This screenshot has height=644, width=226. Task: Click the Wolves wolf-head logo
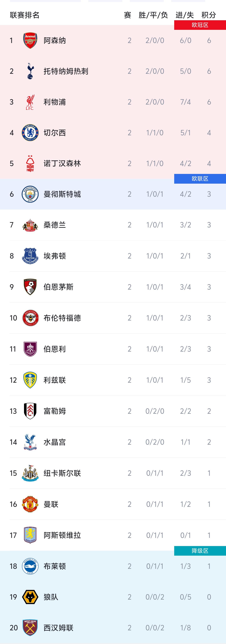click(x=30, y=597)
